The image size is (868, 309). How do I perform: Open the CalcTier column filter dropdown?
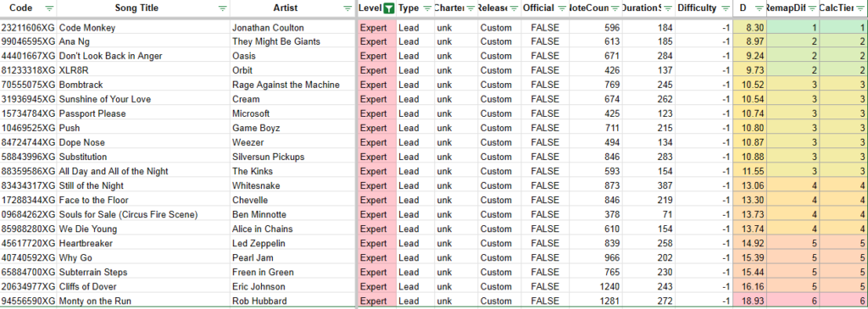860,8
